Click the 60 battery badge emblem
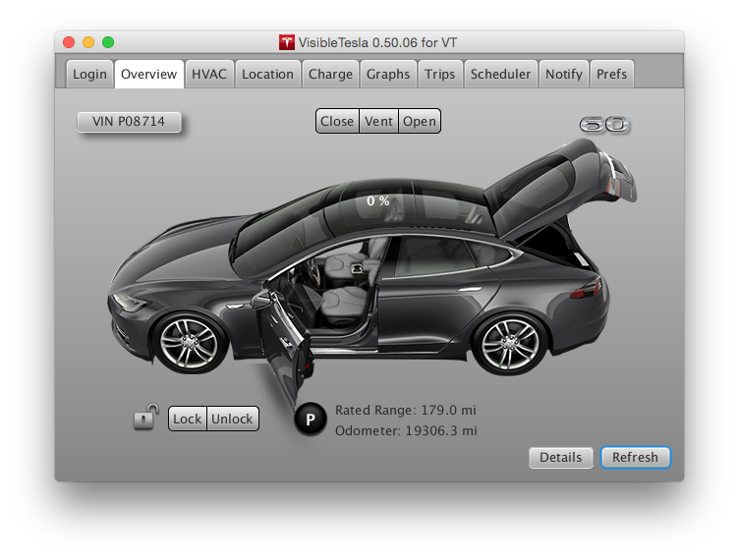The height and width of the screenshot is (560, 739). tap(604, 125)
